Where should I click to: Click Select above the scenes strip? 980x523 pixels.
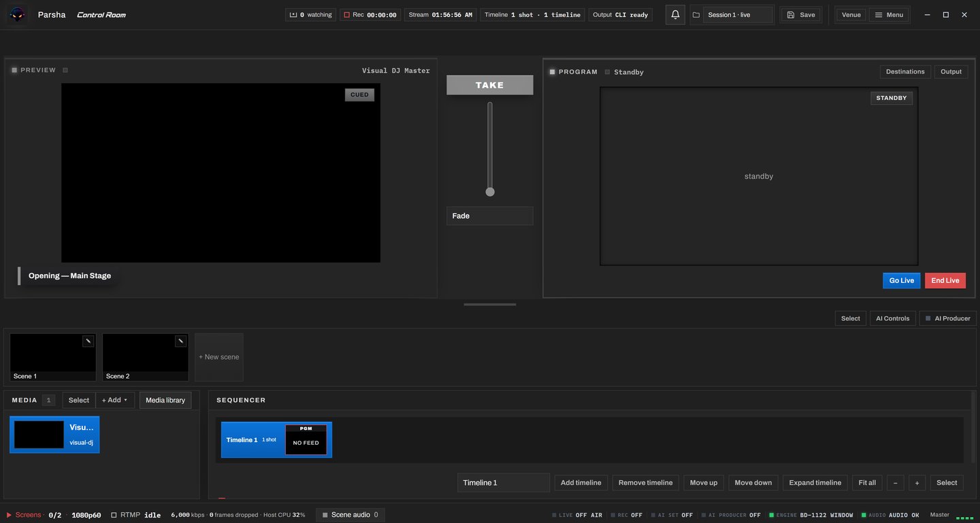tap(851, 318)
